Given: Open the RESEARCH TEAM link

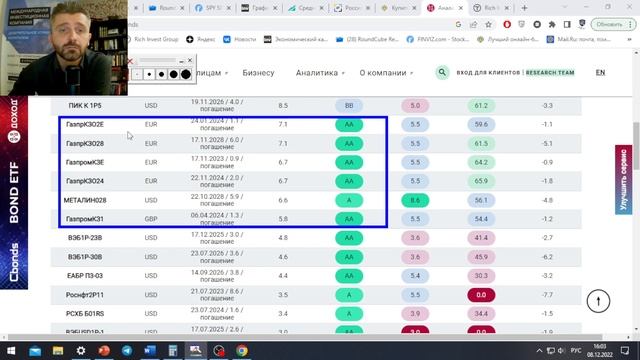Looking at the screenshot, I should click(550, 72).
